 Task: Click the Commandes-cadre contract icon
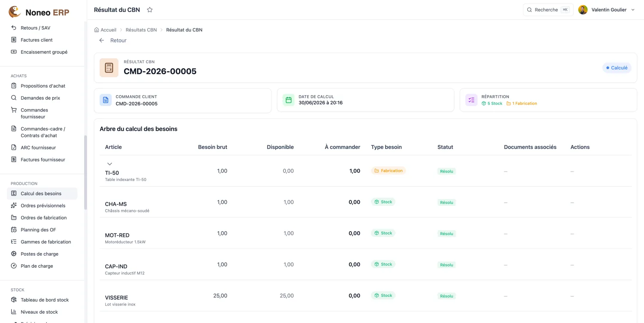pyautogui.click(x=14, y=129)
